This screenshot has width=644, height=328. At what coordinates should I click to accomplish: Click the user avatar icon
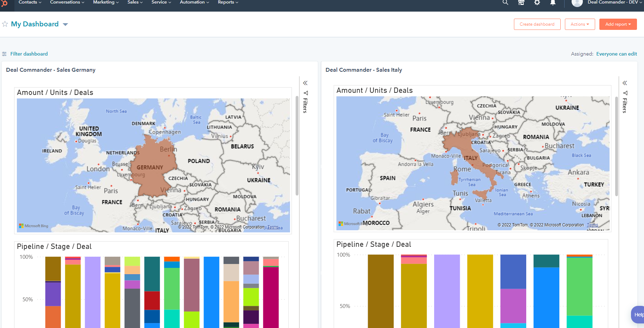577,3
